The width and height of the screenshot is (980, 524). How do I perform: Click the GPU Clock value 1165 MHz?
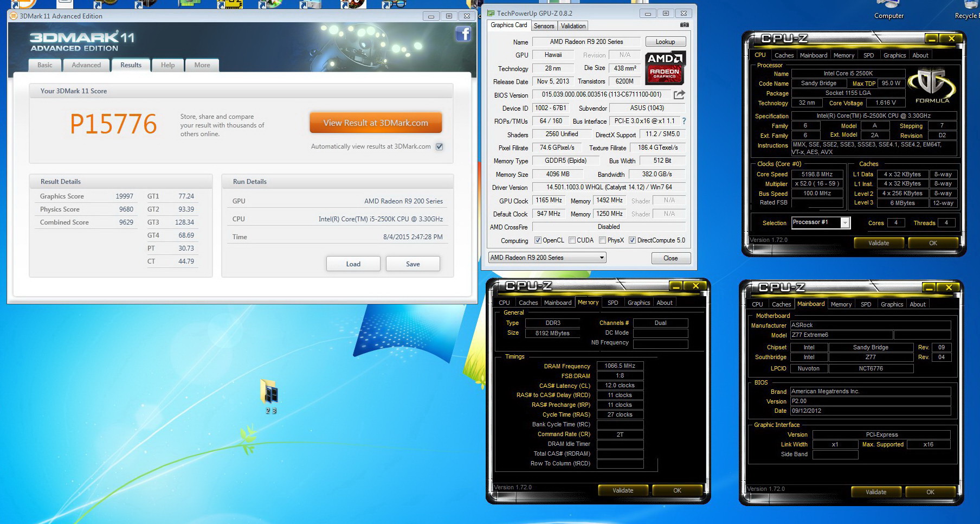pyautogui.click(x=549, y=200)
